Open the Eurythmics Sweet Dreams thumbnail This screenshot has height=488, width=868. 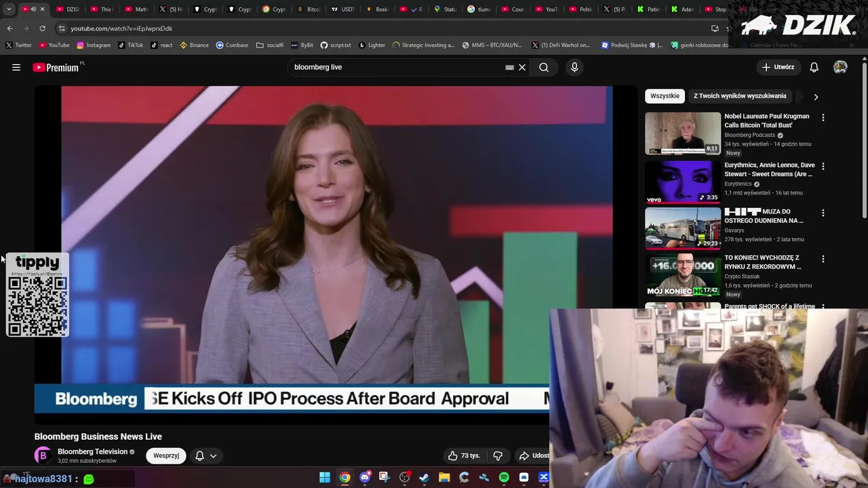click(x=683, y=182)
